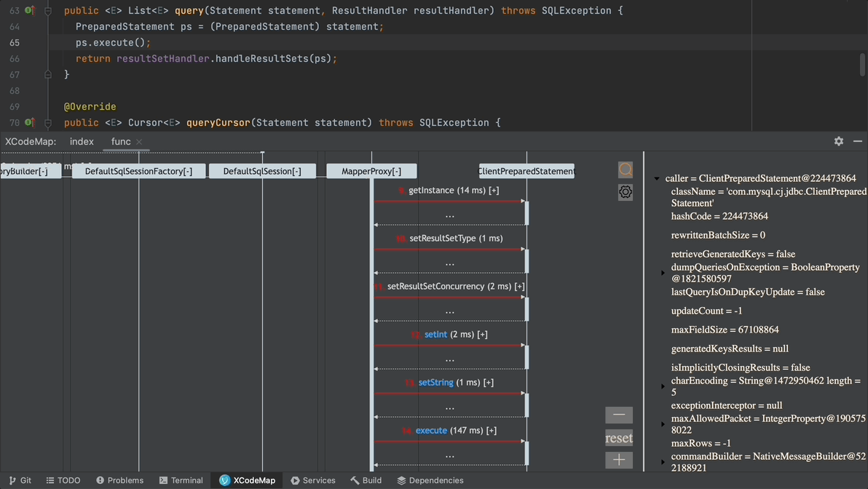The width and height of the screenshot is (868, 489).
Task: Expand the maxAllowedPacket node
Action: (x=663, y=424)
